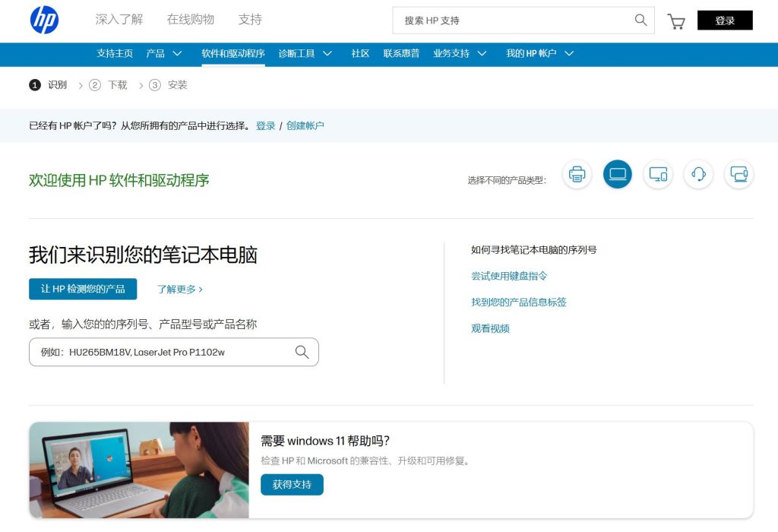Open 尝试使用键盘指令 link
The image size is (778, 532).
click(x=509, y=276)
